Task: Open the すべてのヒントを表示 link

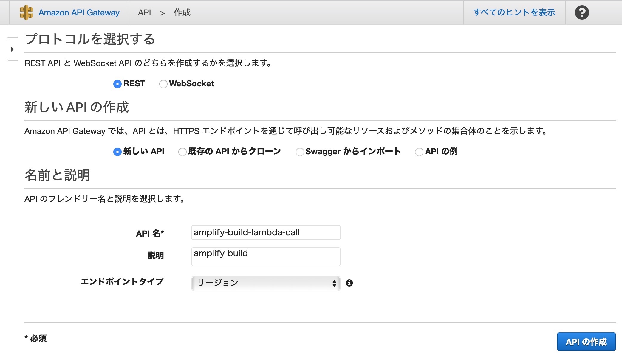Action: tap(514, 13)
